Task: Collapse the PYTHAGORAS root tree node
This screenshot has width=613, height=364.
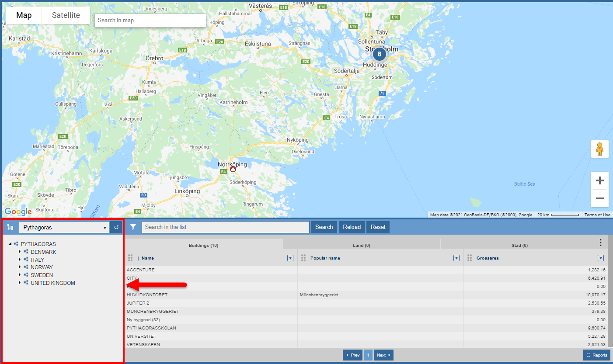Action: click(x=10, y=244)
